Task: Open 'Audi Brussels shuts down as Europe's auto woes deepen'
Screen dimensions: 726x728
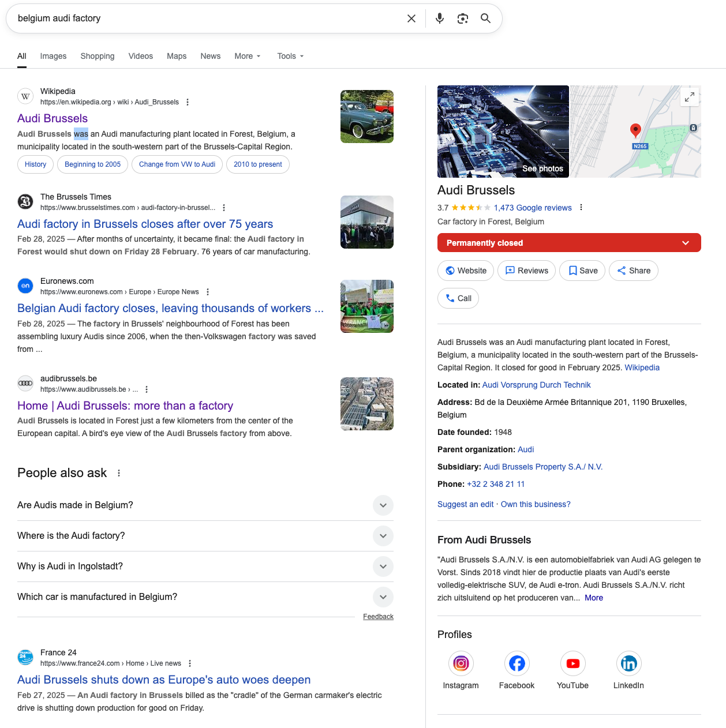Action: tap(164, 680)
